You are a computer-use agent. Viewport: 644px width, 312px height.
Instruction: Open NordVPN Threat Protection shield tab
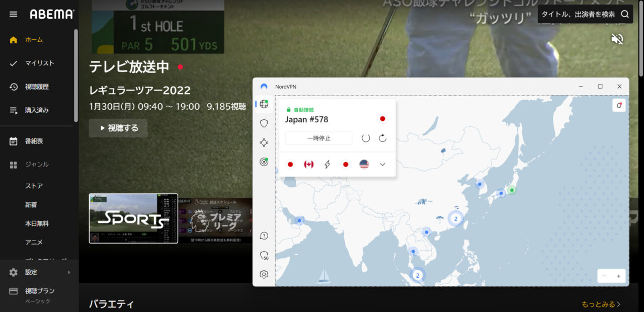click(264, 123)
